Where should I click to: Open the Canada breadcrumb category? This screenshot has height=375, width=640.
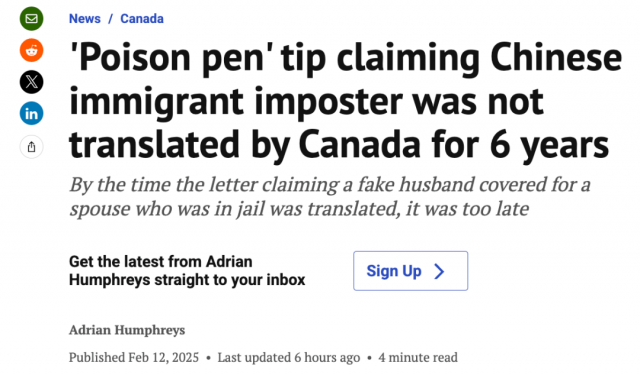(x=142, y=19)
